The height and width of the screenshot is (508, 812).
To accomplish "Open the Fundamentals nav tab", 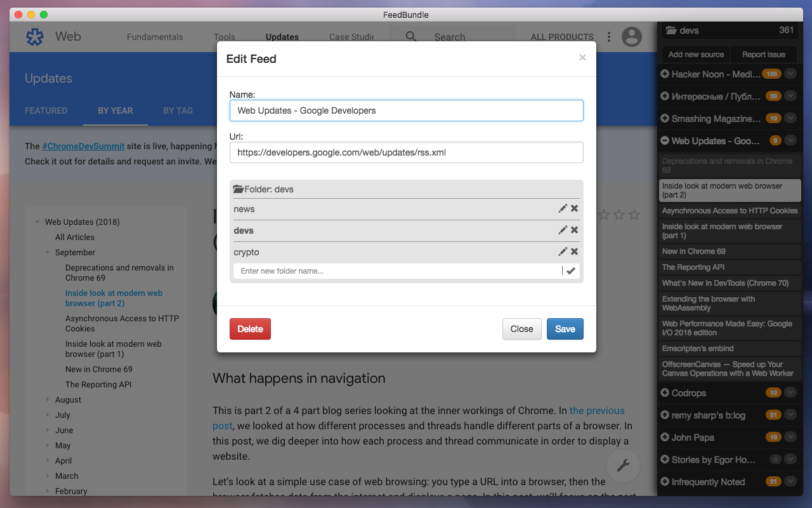I will pyautogui.click(x=155, y=37).
